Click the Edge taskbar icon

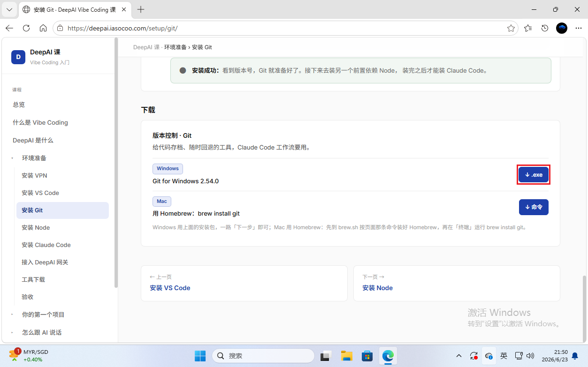coord(388,356)
